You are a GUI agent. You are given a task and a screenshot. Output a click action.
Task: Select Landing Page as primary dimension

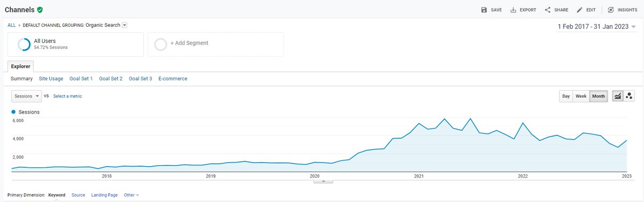pos(105,195)
